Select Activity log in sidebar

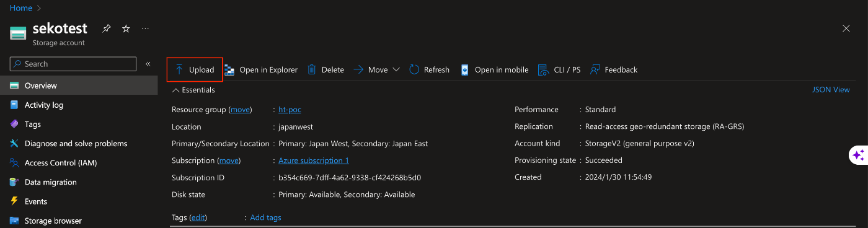[x=44, y=105]
